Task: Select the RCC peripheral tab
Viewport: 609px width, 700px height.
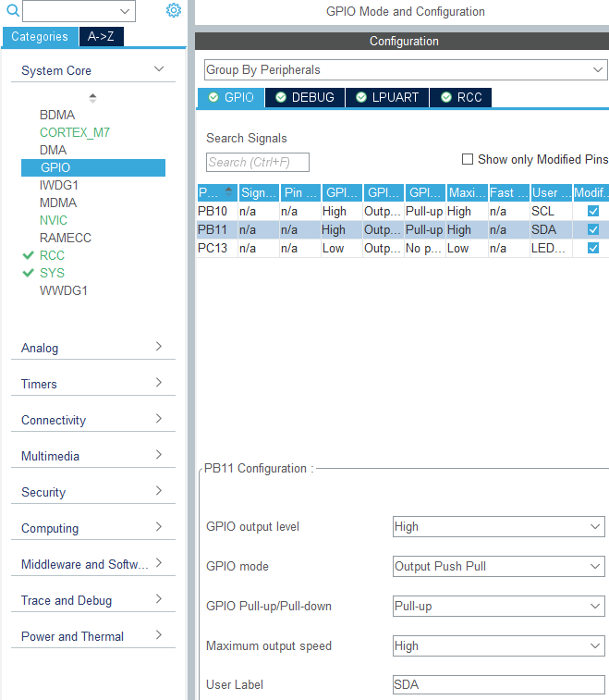Action: (x=461, y=97)
